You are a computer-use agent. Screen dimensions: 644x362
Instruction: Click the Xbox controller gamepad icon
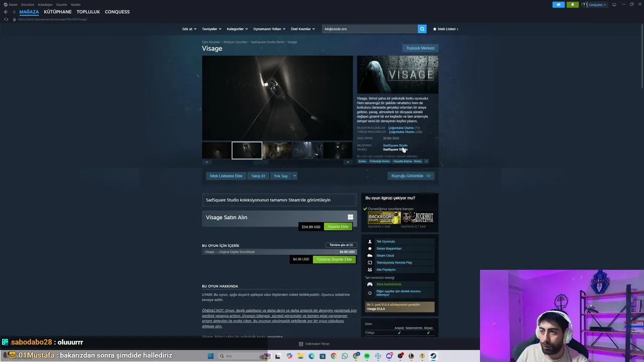coord(370,284)
